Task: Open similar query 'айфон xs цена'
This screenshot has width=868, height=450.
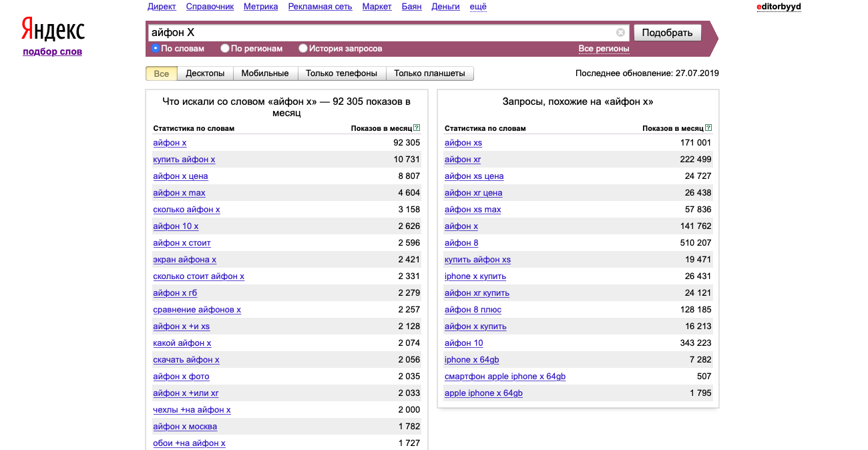Action: tap(474, 176)
